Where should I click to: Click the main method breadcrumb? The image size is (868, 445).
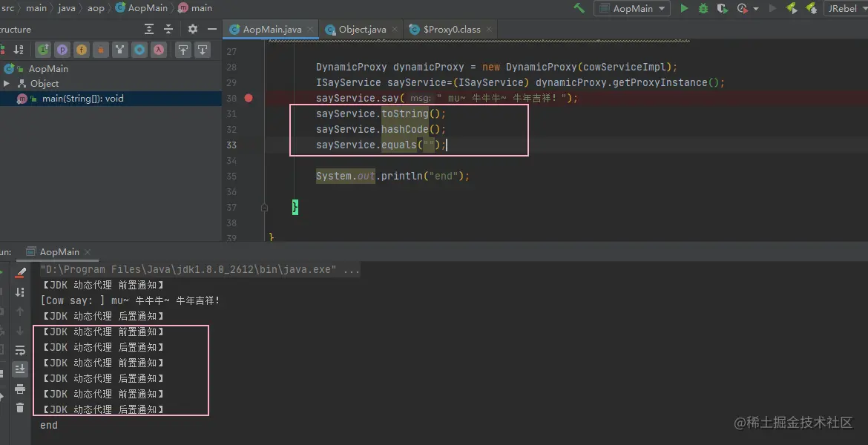[x=195, y=7]
